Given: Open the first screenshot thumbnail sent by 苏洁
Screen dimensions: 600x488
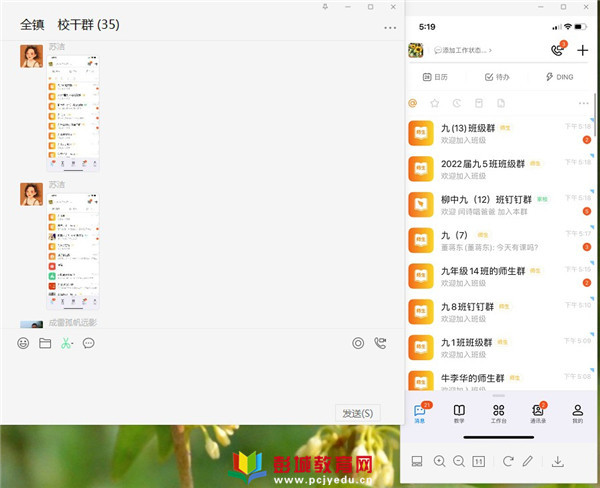Looking at the screenshot, I should [x=73, y=113].
